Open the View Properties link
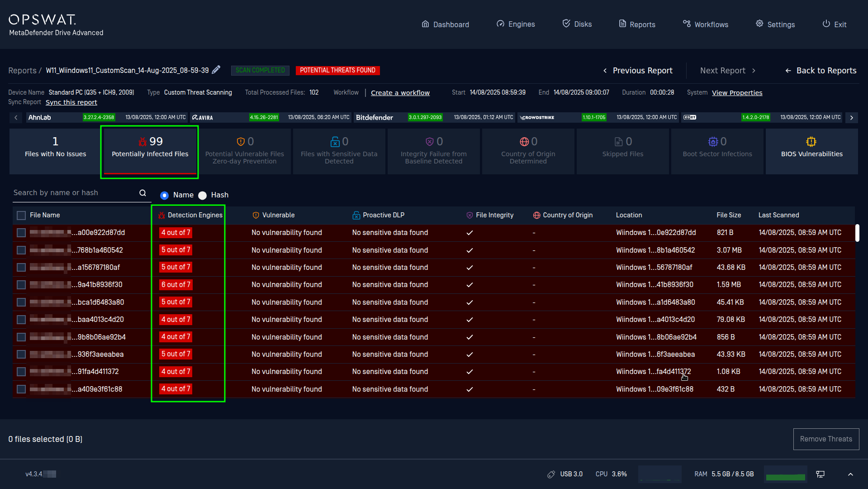The image size is (868, 489). coord(737,93)
